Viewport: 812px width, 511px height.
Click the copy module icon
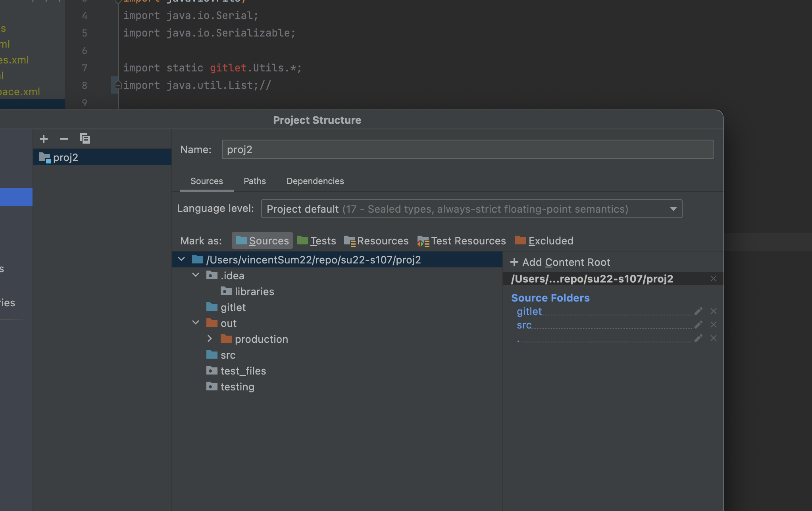(85, 139)
